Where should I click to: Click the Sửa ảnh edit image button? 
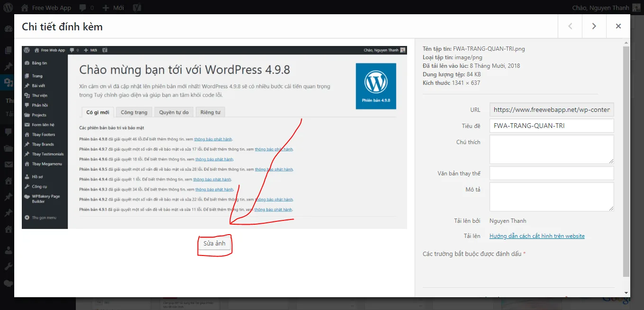[x=215, y=244]
